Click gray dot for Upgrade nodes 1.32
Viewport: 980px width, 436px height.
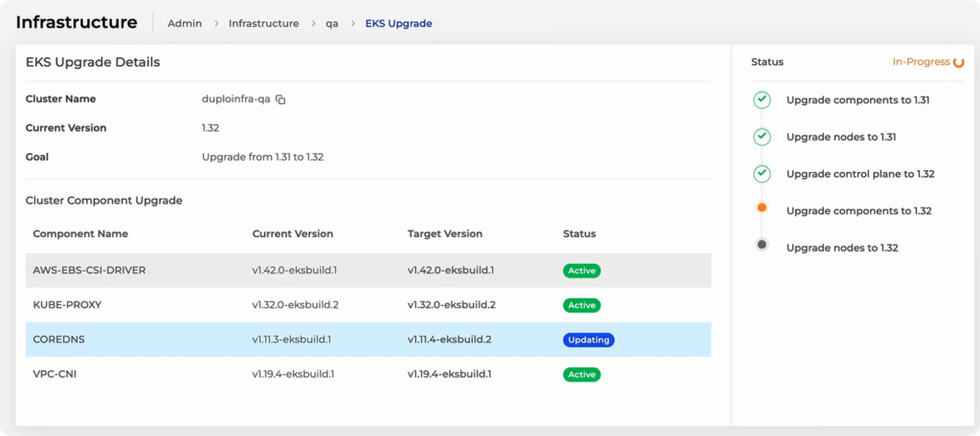click(x=762, y=245)
